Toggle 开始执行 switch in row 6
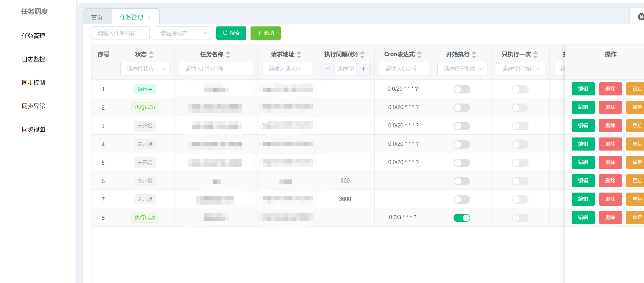644x283 pixels. click(462, 181)
